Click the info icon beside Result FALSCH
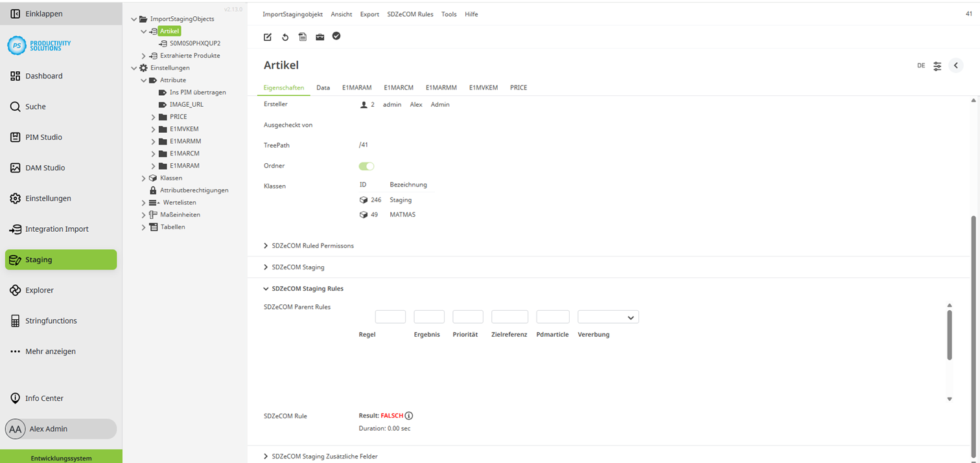The width and height of the screenshot is (980, 463). coord(409,416)
